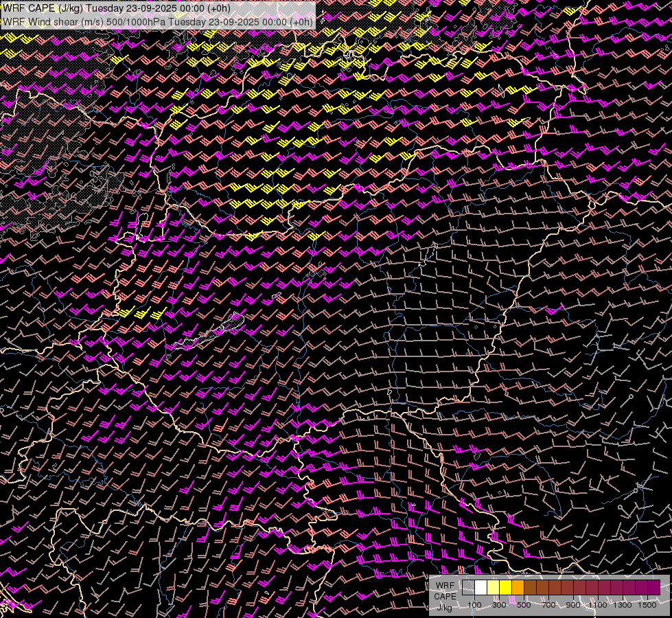Choose the rightmost purple CAPE legend swatch

(x=653, y=588)
